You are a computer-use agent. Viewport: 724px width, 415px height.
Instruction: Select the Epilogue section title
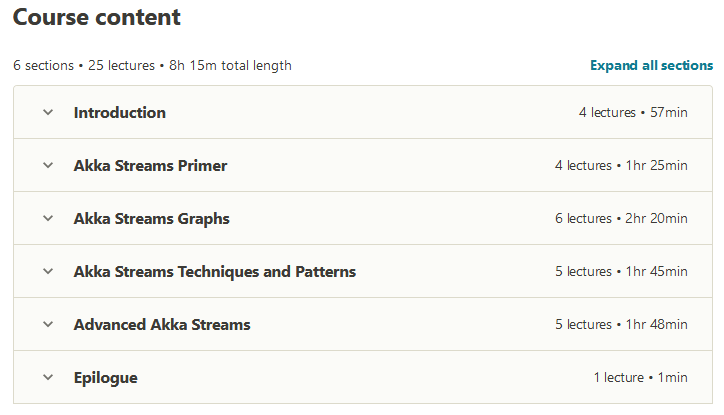[x=105, y=377]
